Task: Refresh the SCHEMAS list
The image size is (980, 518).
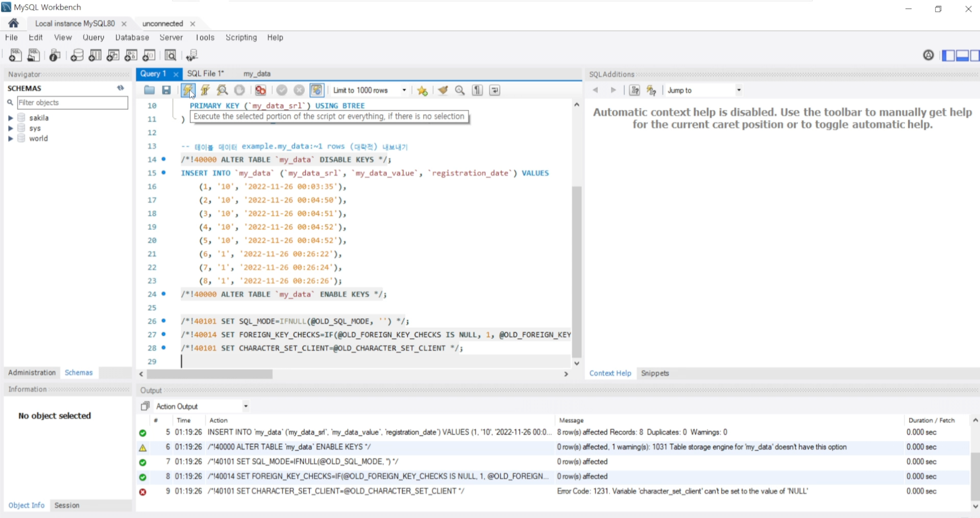Action: coord(120,88)
